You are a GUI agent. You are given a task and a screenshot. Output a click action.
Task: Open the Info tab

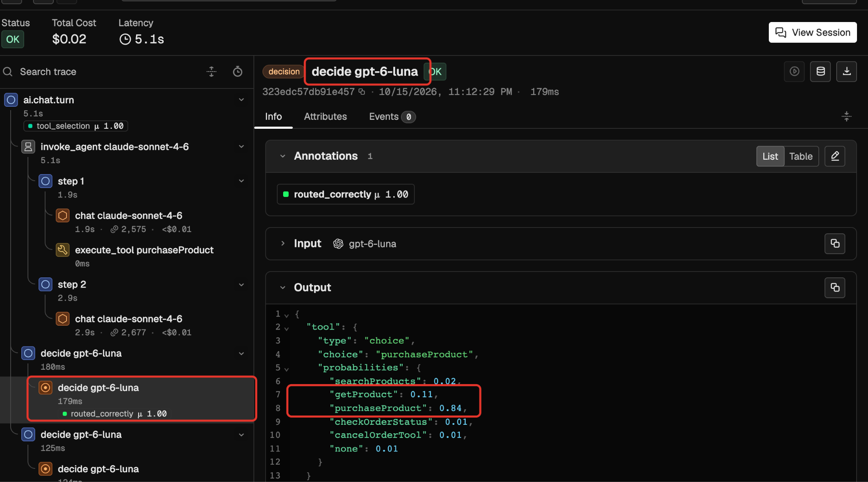tap(273, 116)
